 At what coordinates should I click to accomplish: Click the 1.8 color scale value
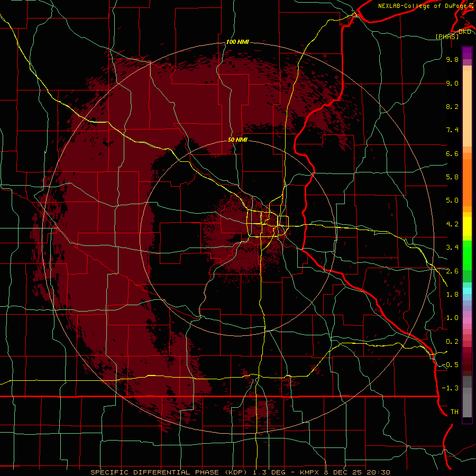[x=452, y=295]
